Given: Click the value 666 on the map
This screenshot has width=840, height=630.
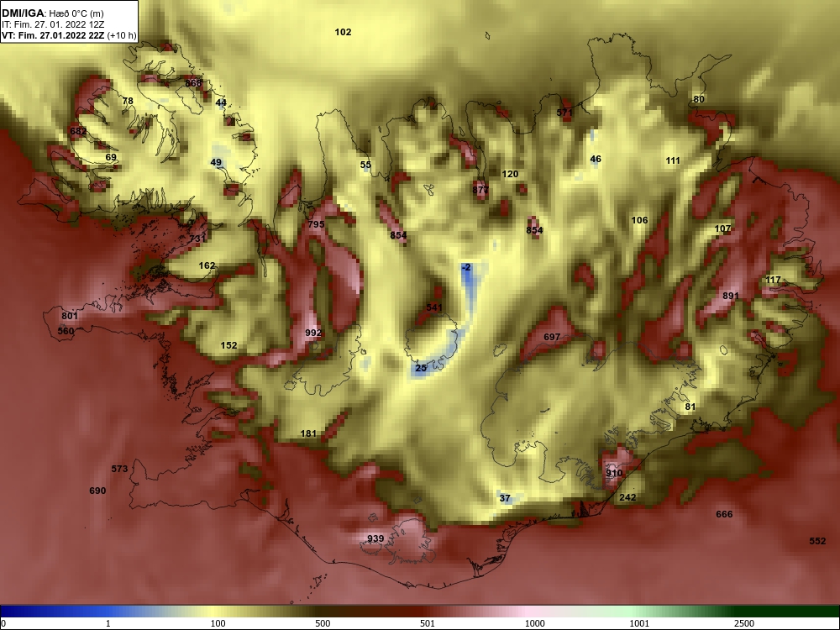Looking at the screenshot, I should (724, 514).
